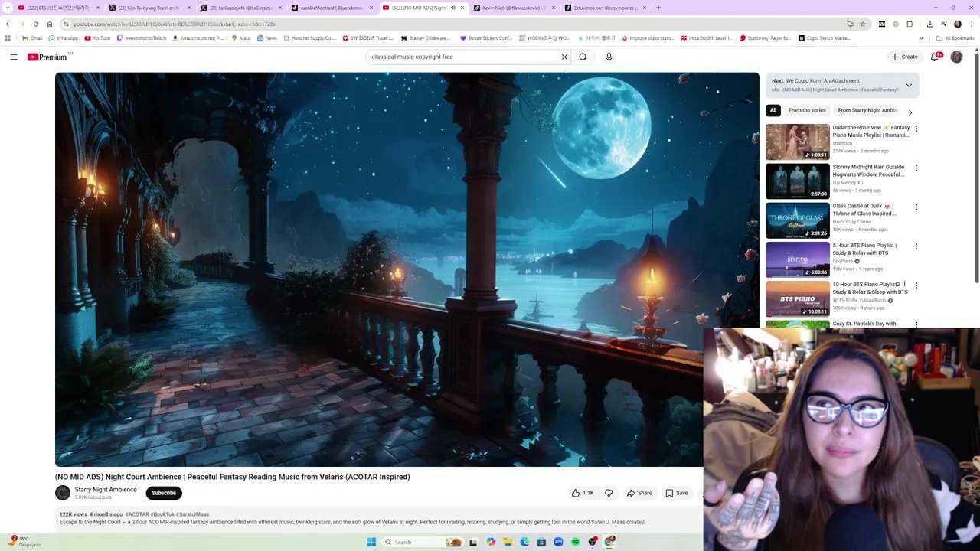980x551 pixels.
Task: Open Zoom from the taskbar
Action: tap(558, 542)
